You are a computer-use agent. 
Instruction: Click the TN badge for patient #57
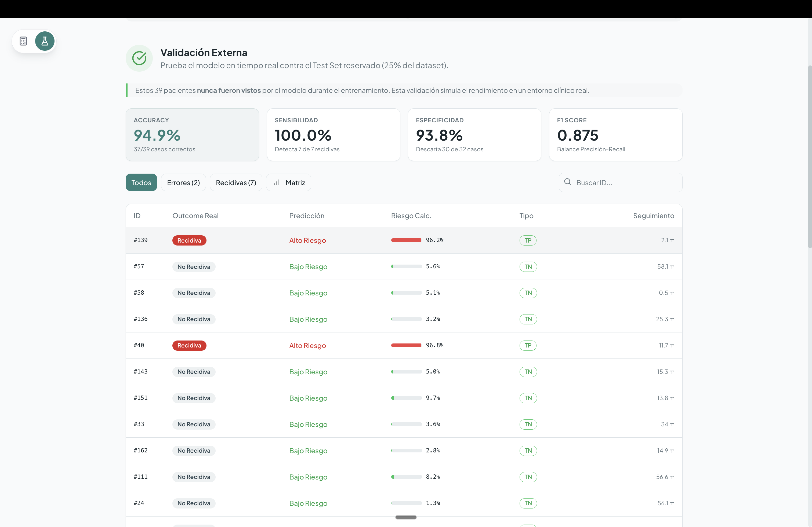[x=528, y=266]
